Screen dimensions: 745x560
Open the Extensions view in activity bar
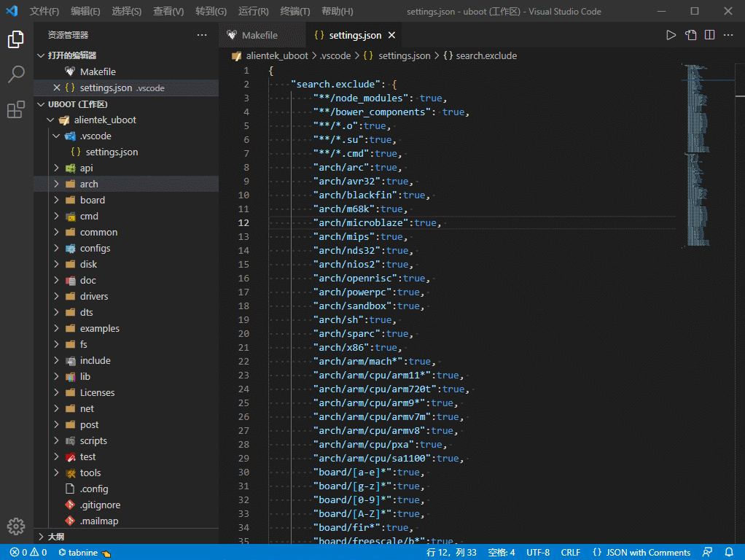tap(16, 109)
